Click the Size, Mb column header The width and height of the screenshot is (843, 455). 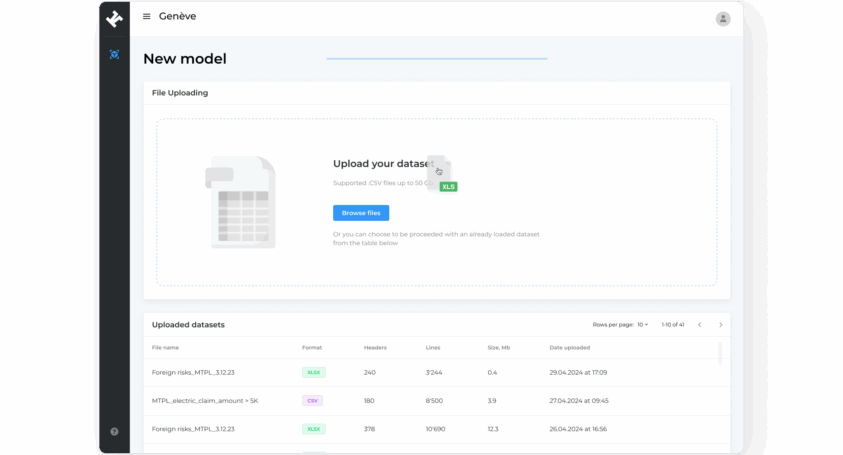coord(498,348)
